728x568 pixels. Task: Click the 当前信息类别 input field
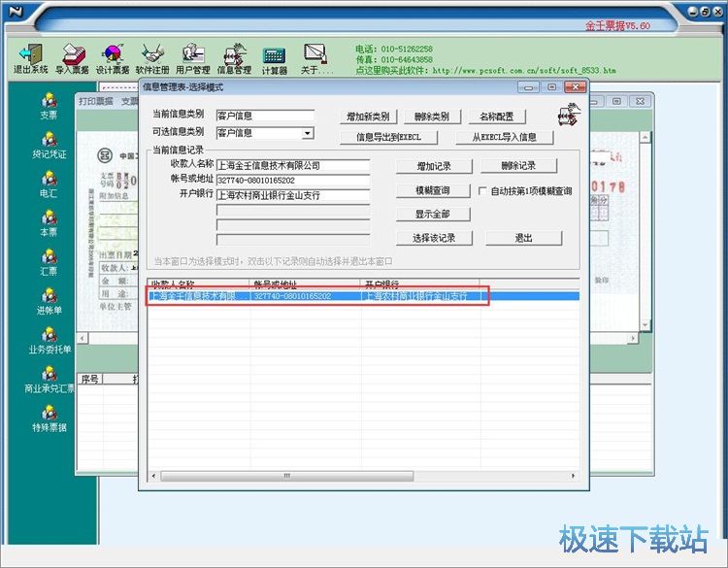(265, 116)
